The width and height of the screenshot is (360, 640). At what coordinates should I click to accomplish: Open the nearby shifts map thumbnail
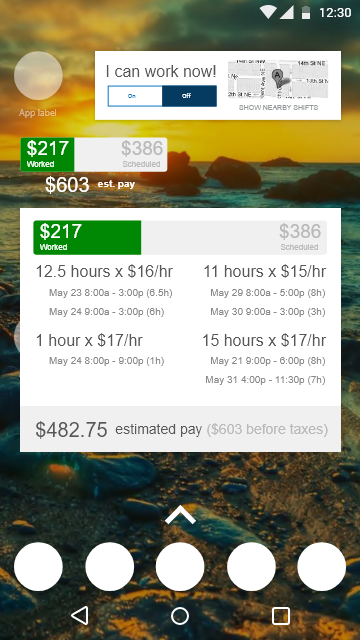pos(278,79)
